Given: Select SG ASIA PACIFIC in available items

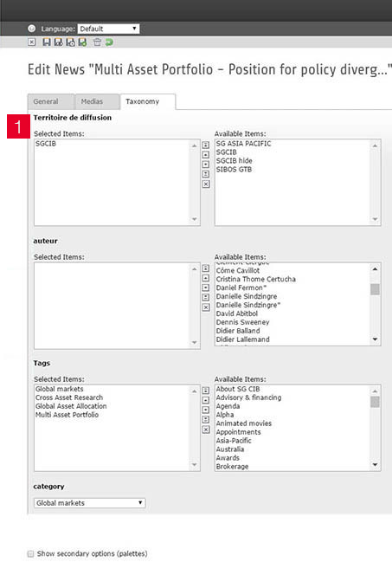Looking at the screenshot, I should click(244, 144).
